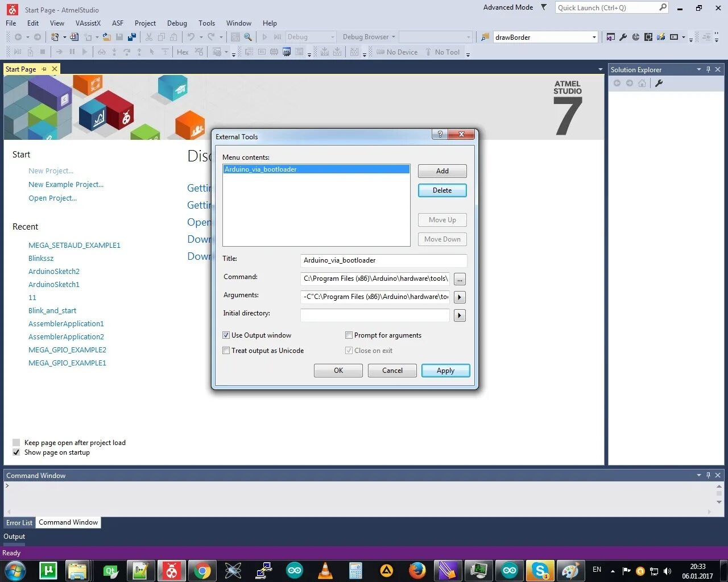
Task: Switch to the Error List tab
Action: point(19,522)
